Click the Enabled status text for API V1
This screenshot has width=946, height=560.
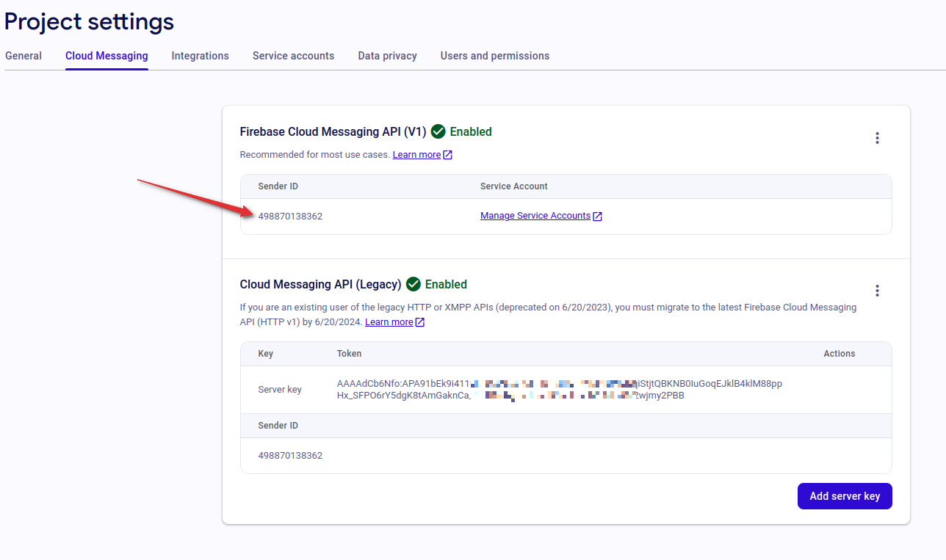tap(471, 132)
